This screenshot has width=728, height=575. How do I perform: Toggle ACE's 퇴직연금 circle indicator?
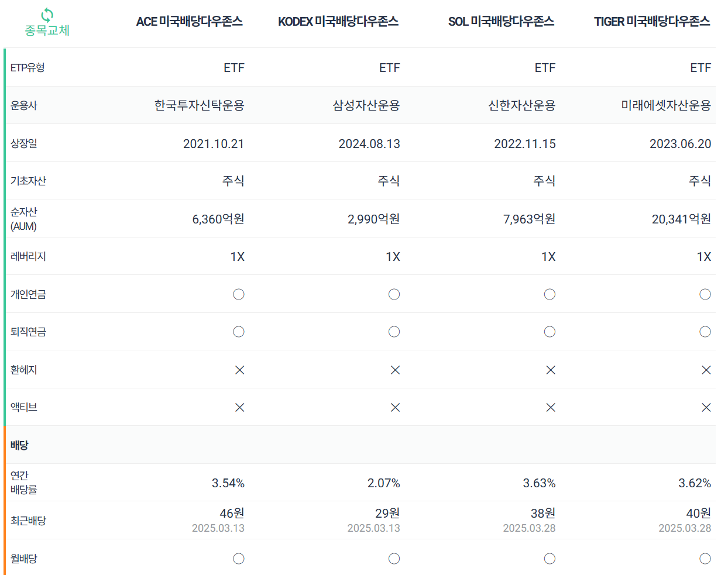(238, 332)
